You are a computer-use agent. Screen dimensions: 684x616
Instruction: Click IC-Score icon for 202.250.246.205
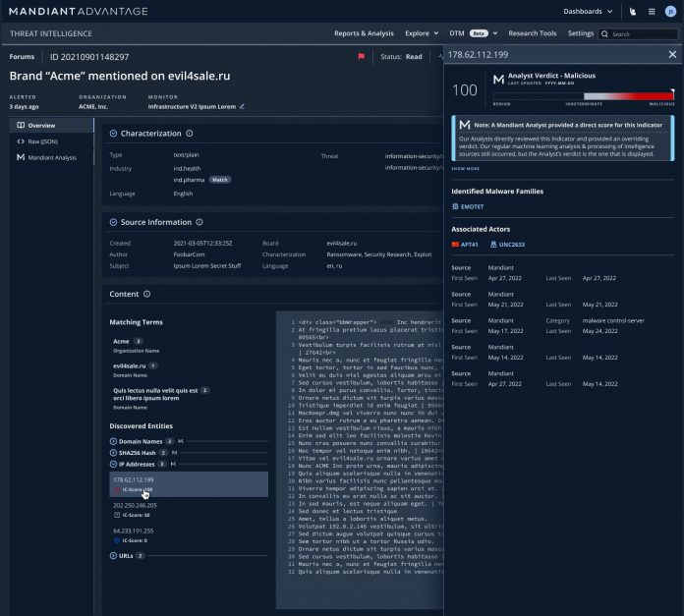point(117,515)
